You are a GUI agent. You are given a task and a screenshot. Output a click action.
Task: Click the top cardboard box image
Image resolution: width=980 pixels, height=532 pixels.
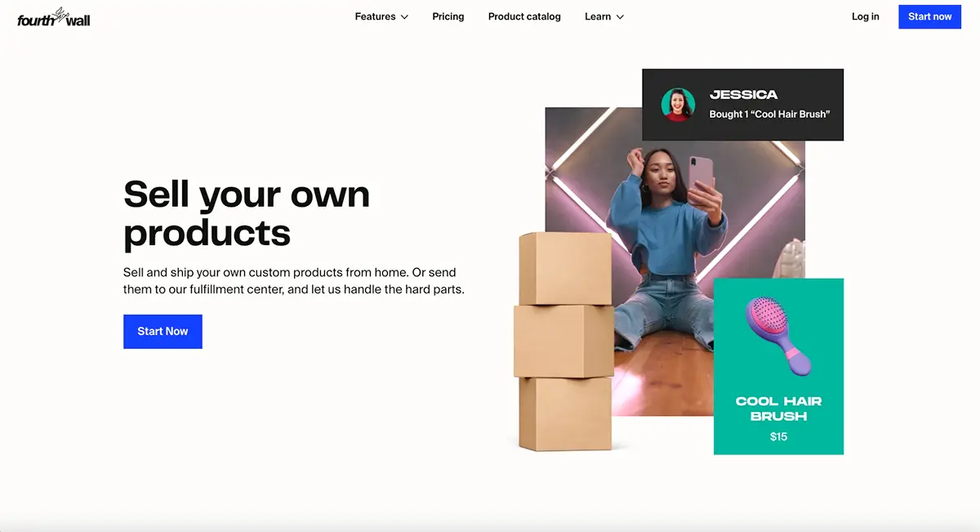coord(565,269)
